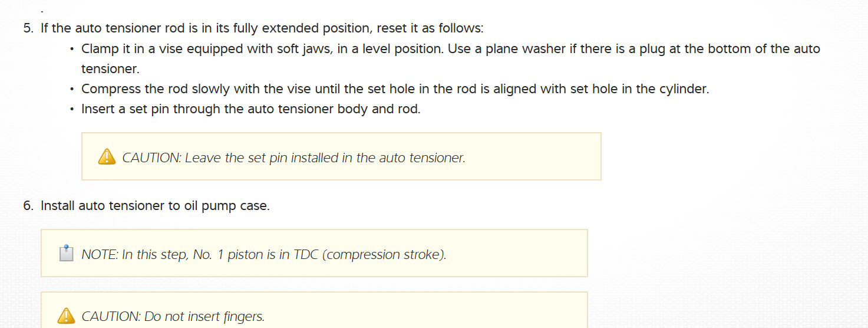868x328 pixels.
Task: Click the wrapped word 'tensioner.' on its own line
Action: pyautogui.click(x=110, y=68)
